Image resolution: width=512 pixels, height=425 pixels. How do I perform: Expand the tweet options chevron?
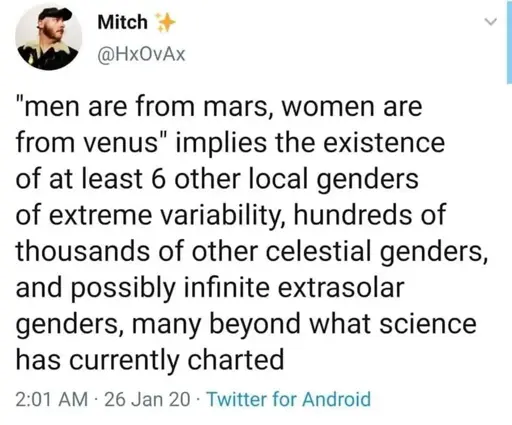(490, 22)
